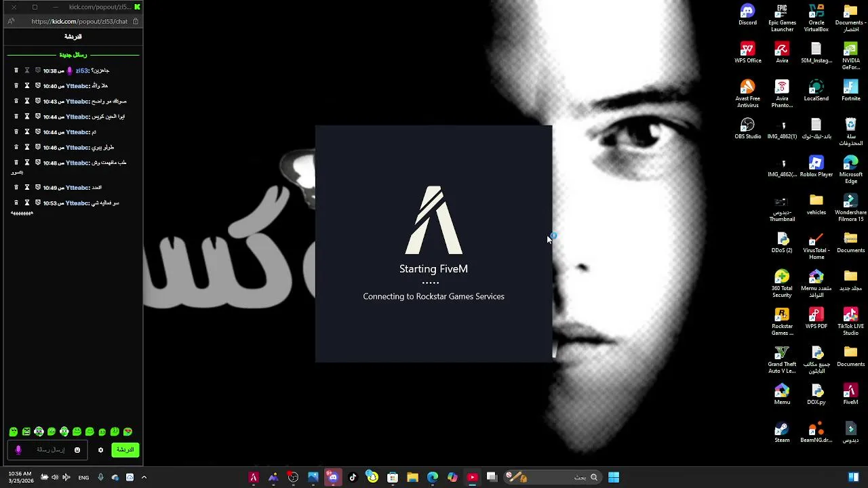Open chat settings gear
Image resolution: width=868 pixels, height=488 pixels.
[x=100, y=450]
